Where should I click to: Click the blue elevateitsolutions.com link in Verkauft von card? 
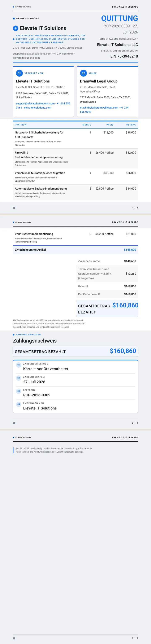coord(38,108)
